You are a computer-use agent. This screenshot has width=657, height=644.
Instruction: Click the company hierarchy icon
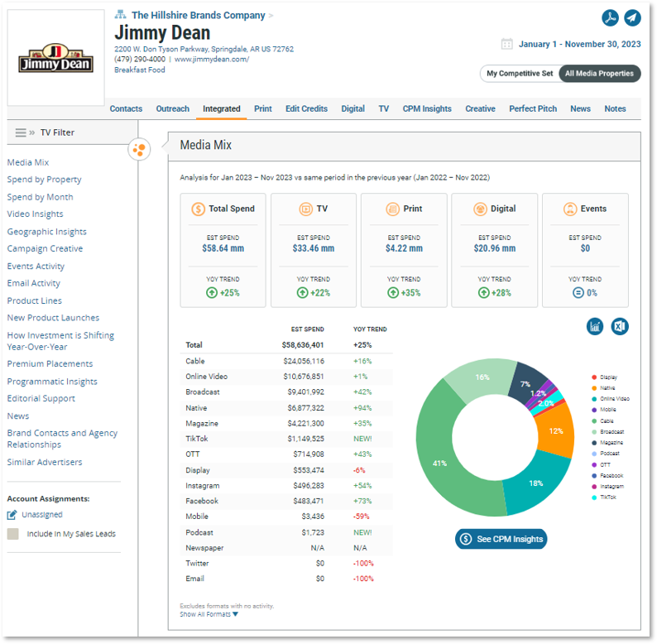click(x=120, y=15)
